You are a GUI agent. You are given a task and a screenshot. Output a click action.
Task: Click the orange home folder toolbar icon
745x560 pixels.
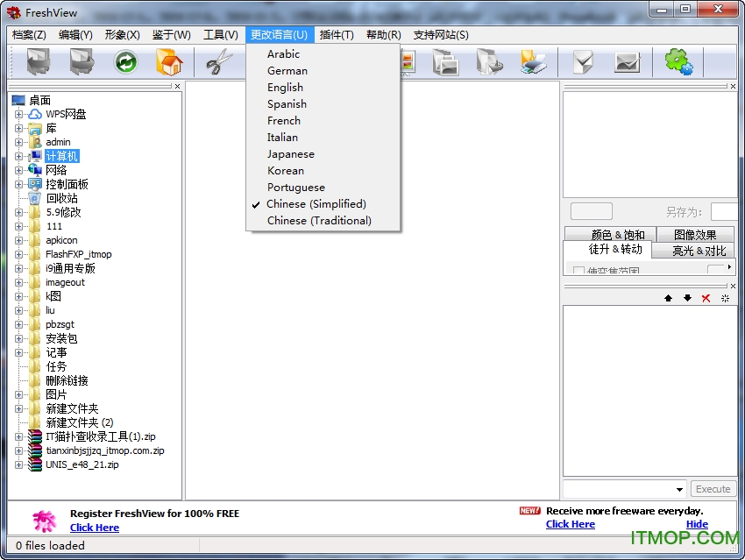tap(168, 62)
